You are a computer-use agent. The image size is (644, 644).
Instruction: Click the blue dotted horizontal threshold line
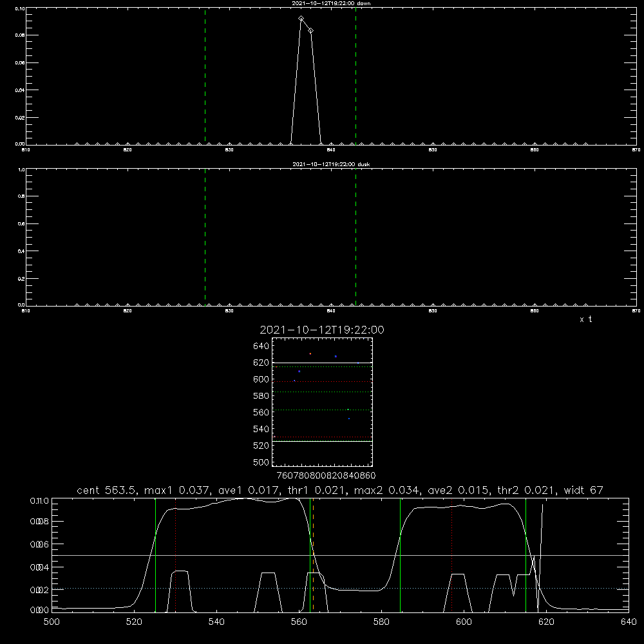pos(340,588)
